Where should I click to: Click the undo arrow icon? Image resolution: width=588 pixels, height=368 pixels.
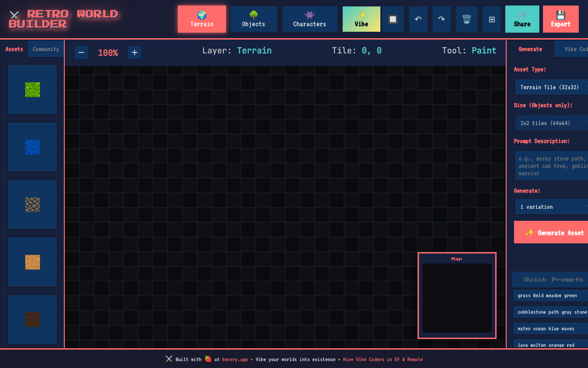click(x=418, y=19)
